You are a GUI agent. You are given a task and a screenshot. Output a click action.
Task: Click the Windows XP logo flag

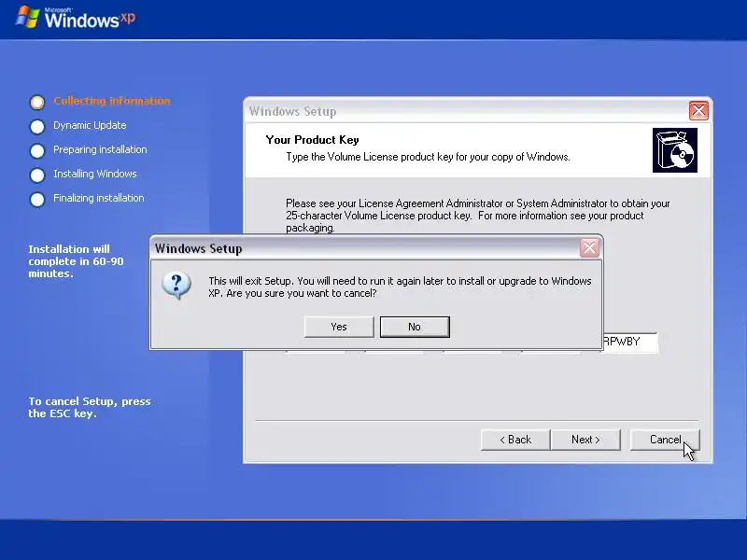coord(28,17)
